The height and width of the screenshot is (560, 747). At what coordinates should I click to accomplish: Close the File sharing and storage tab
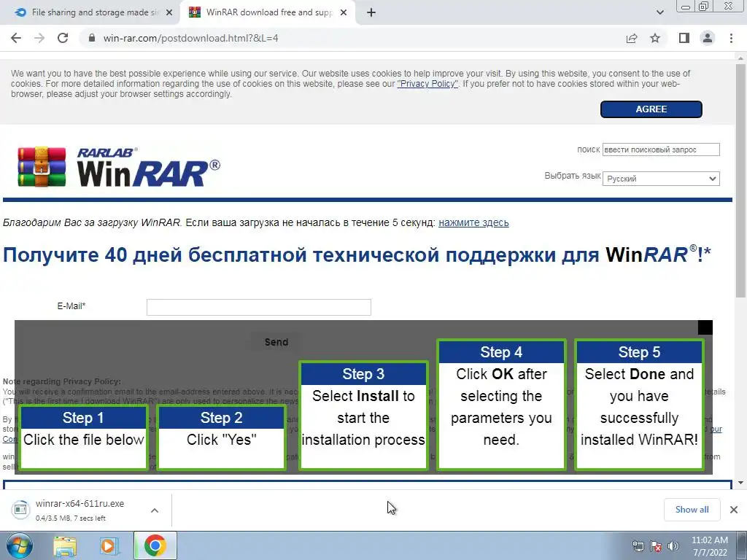169,13
